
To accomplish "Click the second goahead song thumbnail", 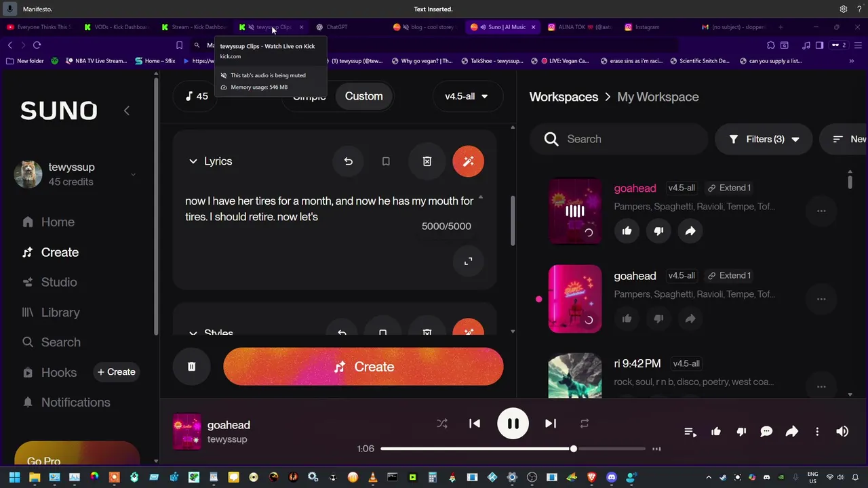I will tap(575, 299).
